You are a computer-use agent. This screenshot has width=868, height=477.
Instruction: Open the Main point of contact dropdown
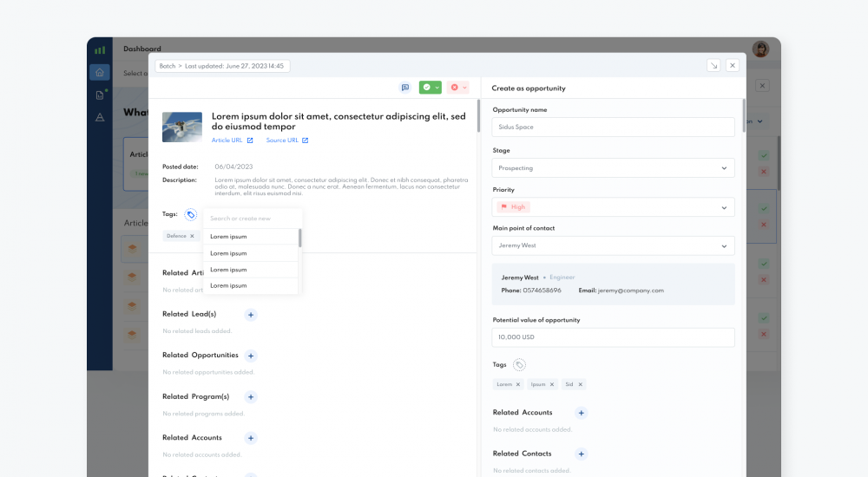(x=614, y=245)
